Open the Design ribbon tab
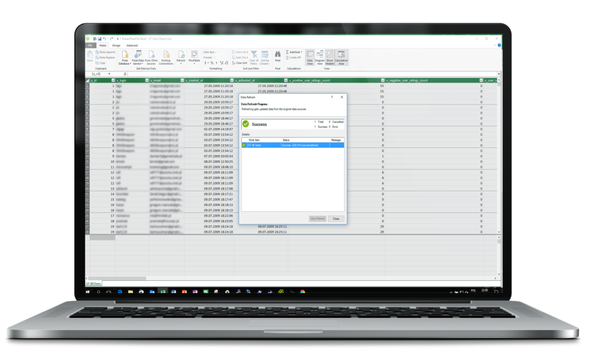Image resolution: width=591 pixels, height=364 pixels. click(116, 45)
